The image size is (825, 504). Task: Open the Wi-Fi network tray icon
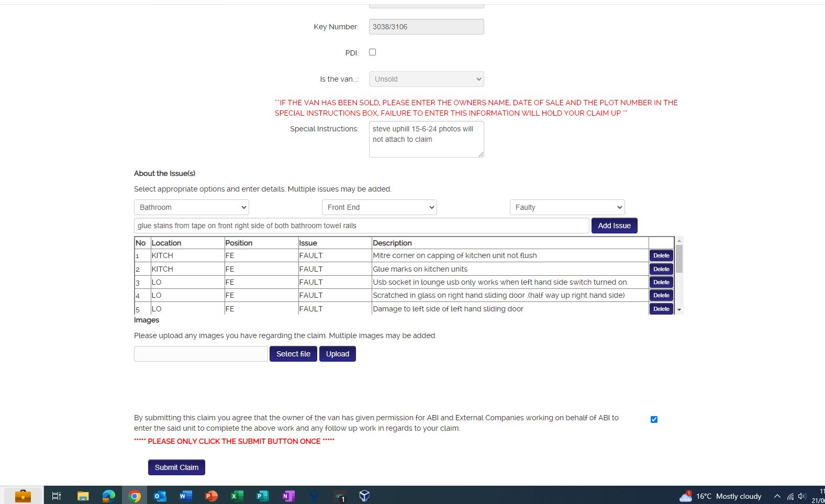point(790,496)
